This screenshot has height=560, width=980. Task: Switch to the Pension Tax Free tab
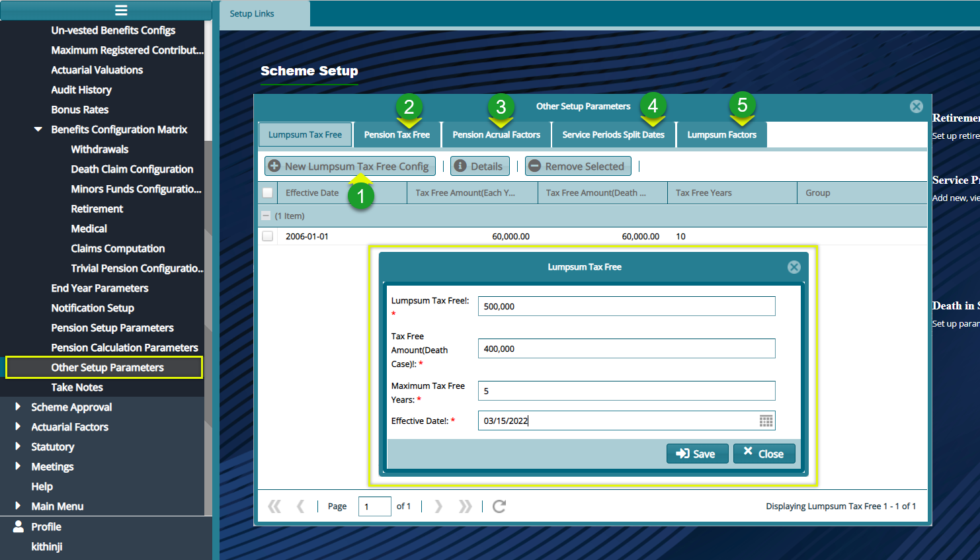click(397, 135)
